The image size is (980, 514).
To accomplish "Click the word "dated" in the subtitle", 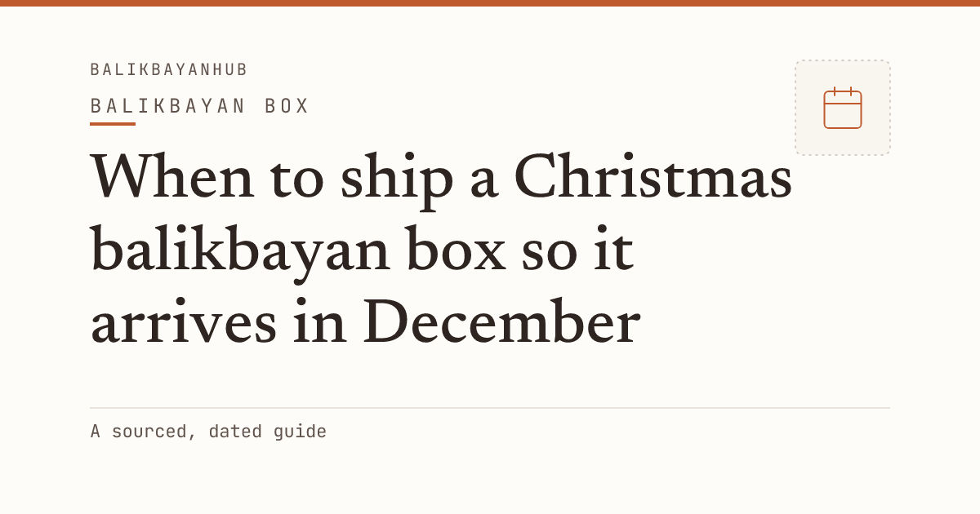I will tap(236, 432).
